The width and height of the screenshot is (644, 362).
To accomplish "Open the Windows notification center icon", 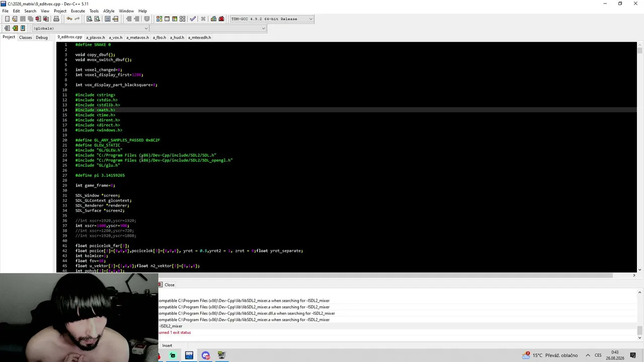I will 633,355.
